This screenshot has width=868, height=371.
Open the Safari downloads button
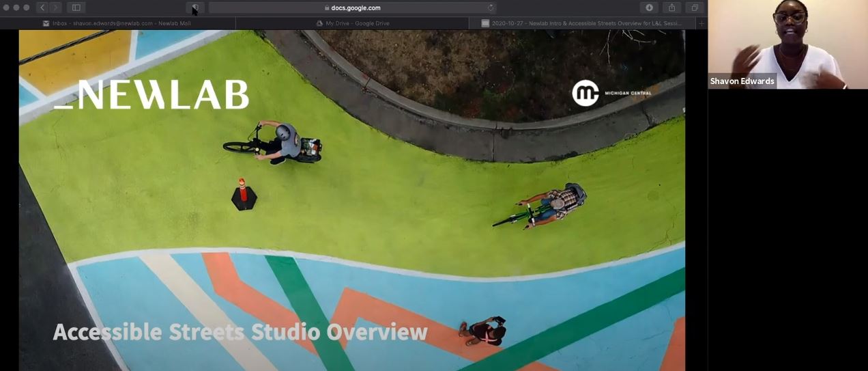coord(649,8)
